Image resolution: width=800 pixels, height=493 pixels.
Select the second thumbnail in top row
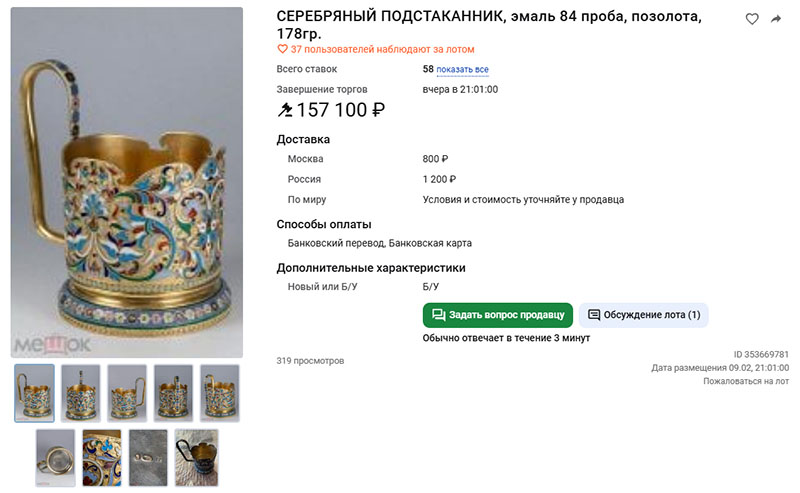pos(81,393)
